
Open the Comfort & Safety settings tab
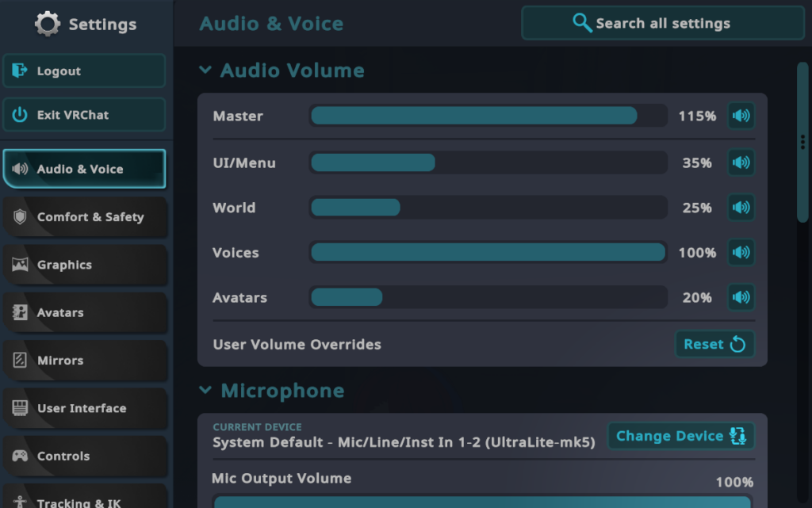click(84, 217)
